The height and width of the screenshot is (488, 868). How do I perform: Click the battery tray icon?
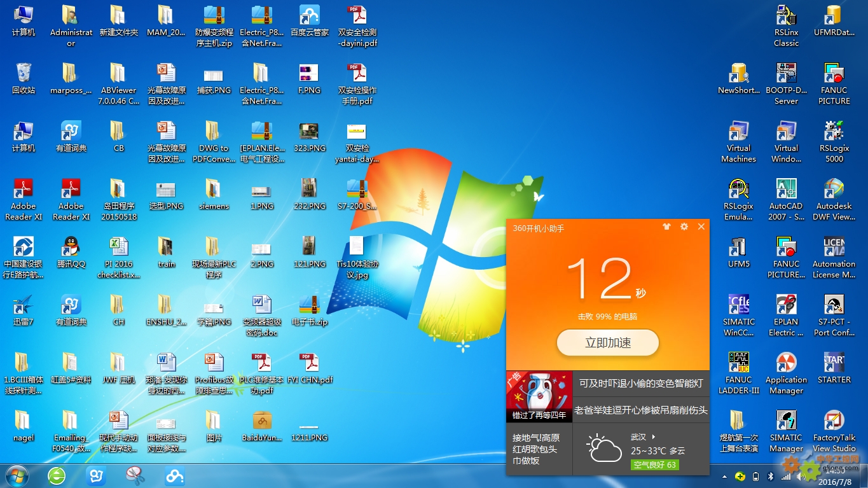(755, 476)
